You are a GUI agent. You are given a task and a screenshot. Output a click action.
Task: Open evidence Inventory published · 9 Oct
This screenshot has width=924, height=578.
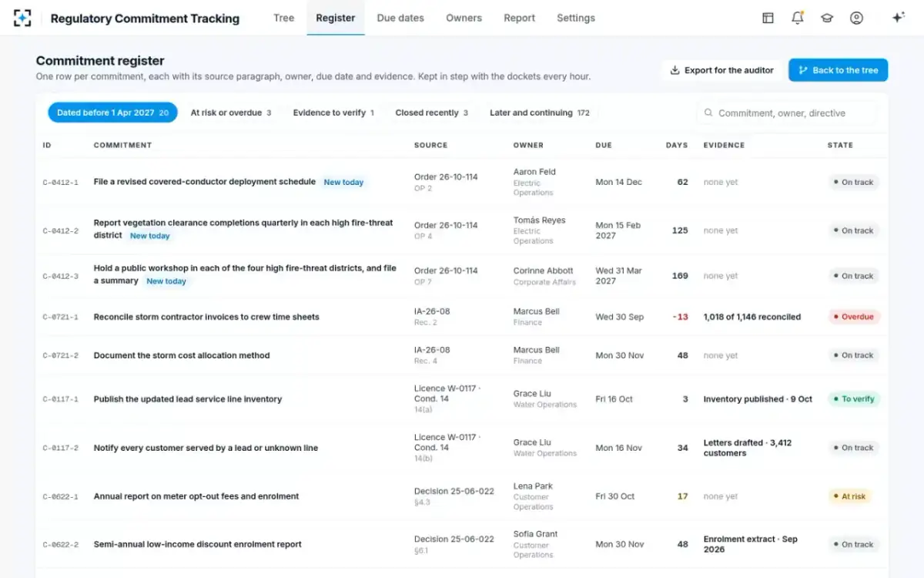click(758, 399)
